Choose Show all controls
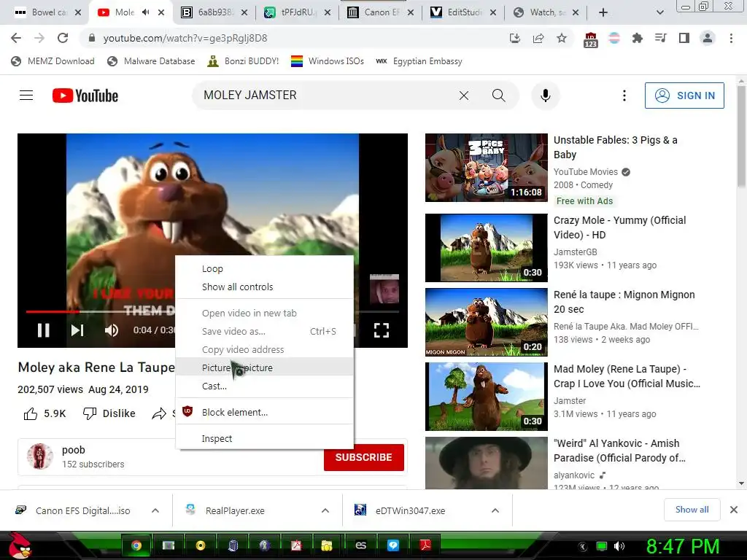This screenshot has height=560, width=747. click(264, 287)
